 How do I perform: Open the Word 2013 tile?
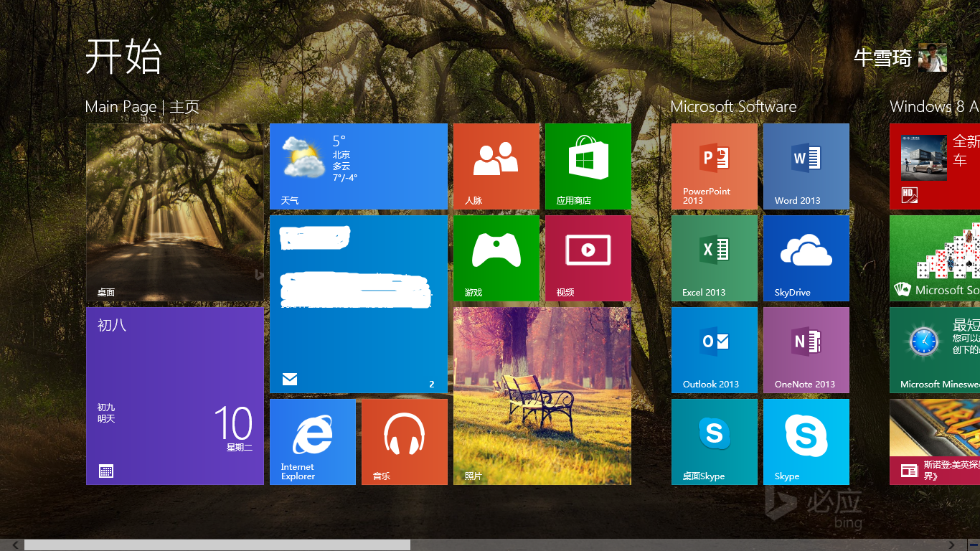tap(805, 166)
